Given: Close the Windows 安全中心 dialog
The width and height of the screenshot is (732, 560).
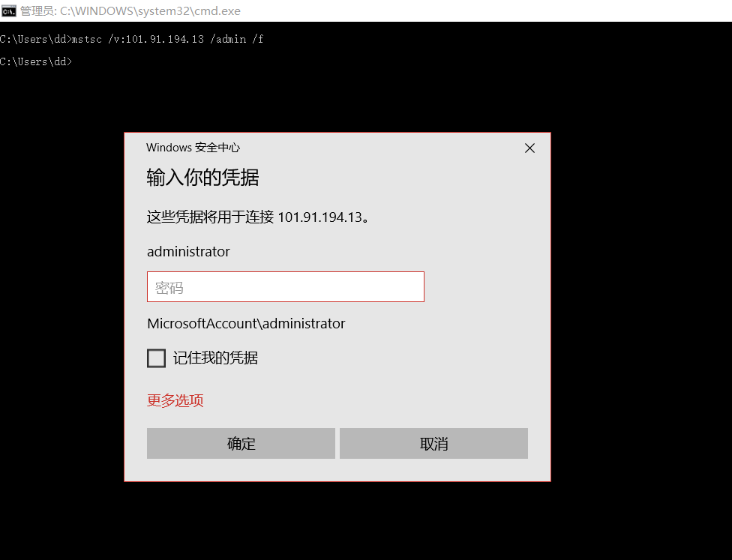Looking at the screenshot, I should [x=529, y=148].
